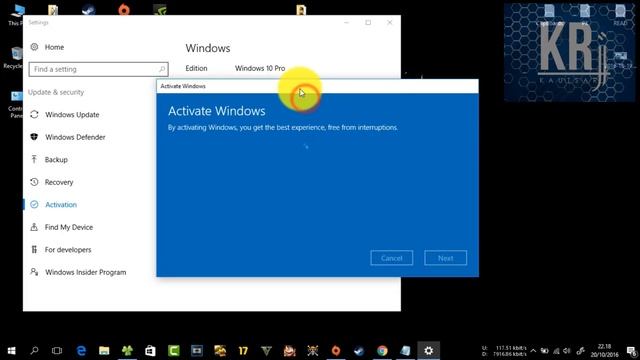This screenshot has height=360, width=640.
Task: Select Activation in the sidebar
Action: coord(53,204)
